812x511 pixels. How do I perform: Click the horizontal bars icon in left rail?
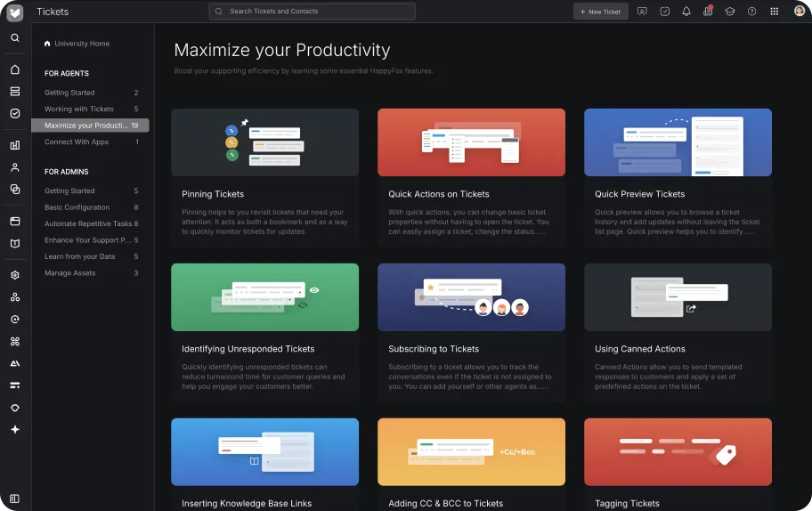tap(15, 385)
